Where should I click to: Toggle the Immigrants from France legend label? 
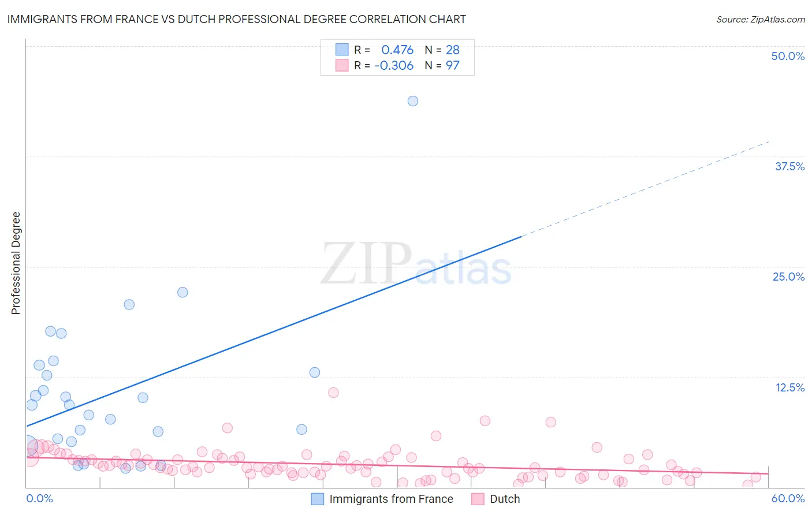pyautogui.click(x=391, y=499)
